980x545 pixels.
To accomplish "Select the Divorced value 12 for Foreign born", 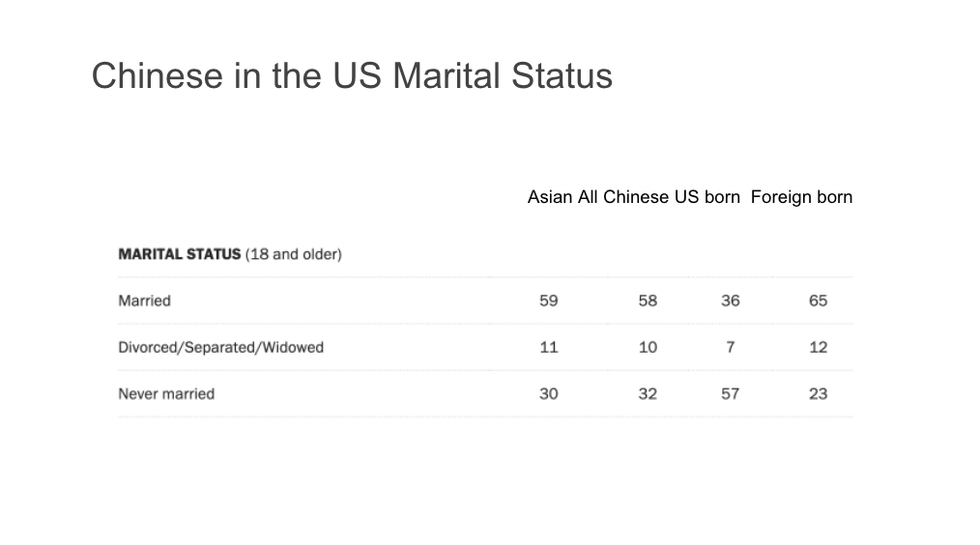I will [x=819, y=347].
